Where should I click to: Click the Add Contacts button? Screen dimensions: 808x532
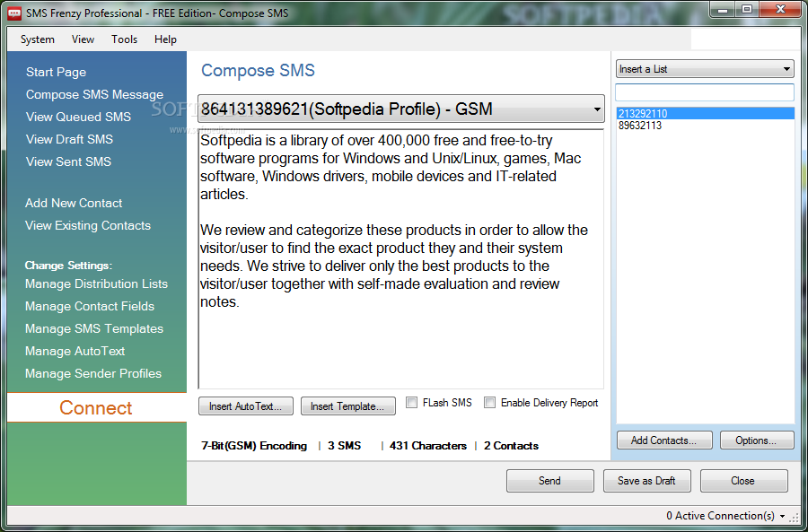(664, 440)
